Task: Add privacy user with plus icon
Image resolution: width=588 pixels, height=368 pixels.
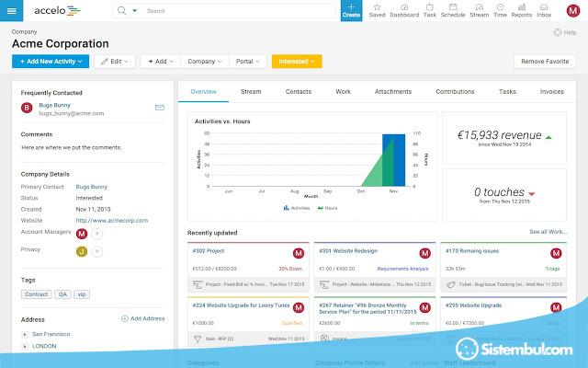Action: [x=96, y=251]
